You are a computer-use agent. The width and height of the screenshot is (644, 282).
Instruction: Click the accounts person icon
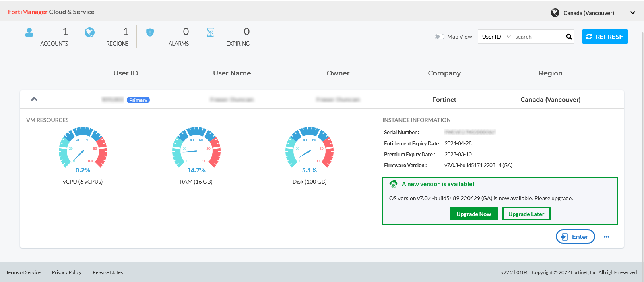[29, 33]
